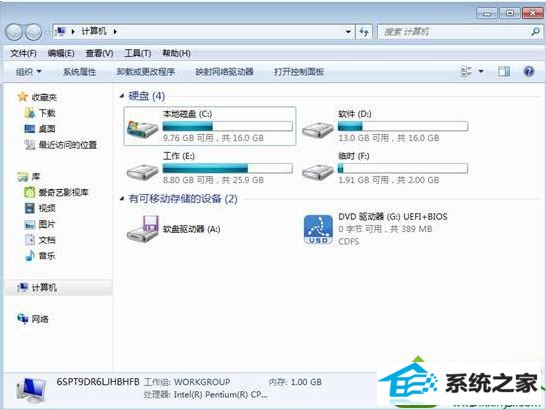Open the 组织 dropdown menu
The height and width of the screenshot is (410, 546).
pos(29,72)
